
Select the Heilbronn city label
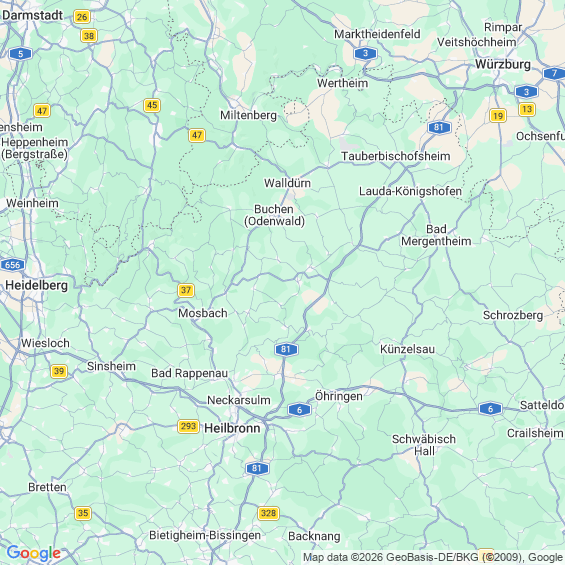(x=232, y=428)
